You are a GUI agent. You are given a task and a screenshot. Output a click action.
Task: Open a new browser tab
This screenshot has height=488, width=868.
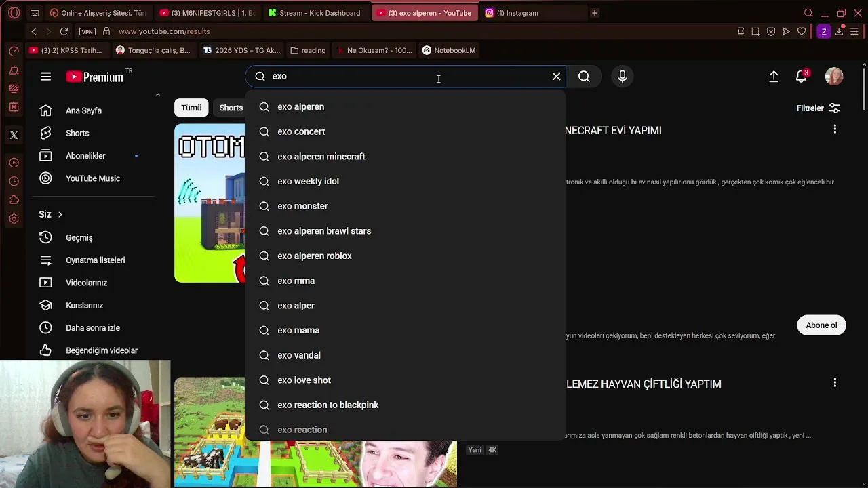(595, 13)
